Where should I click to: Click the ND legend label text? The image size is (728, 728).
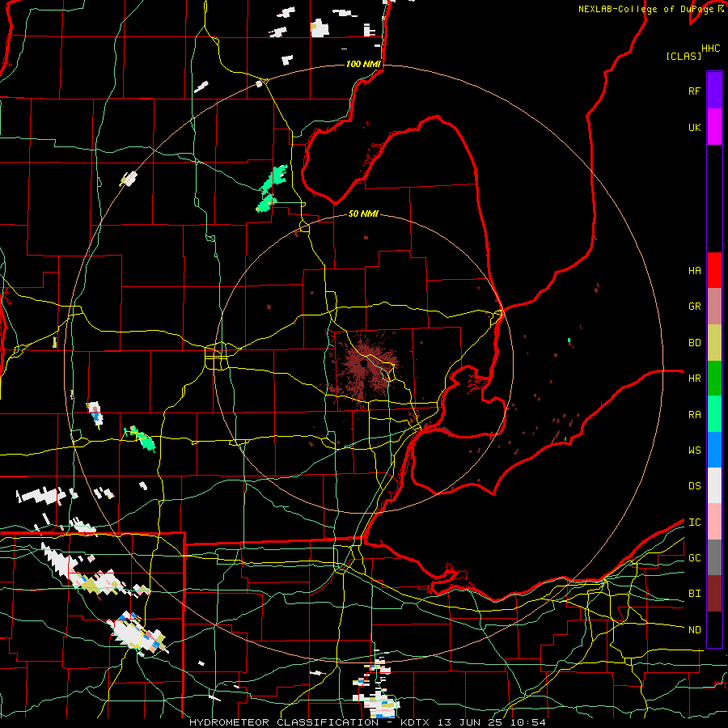coord(694,630)
